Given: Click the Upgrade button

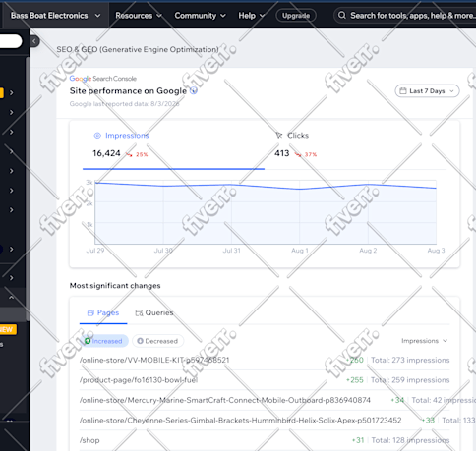Looking at the screenshot, I should [x=296, y=16].
